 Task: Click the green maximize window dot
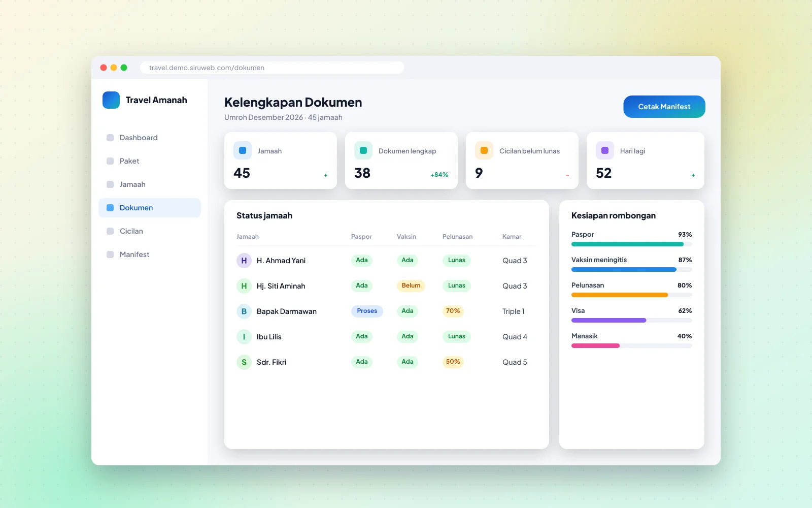tap(124, 68)
